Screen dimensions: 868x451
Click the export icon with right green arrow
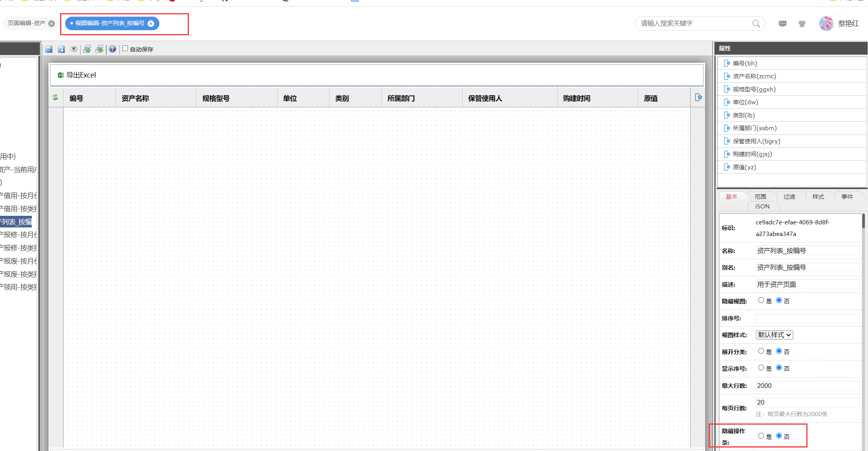click(x=87, y=49)
